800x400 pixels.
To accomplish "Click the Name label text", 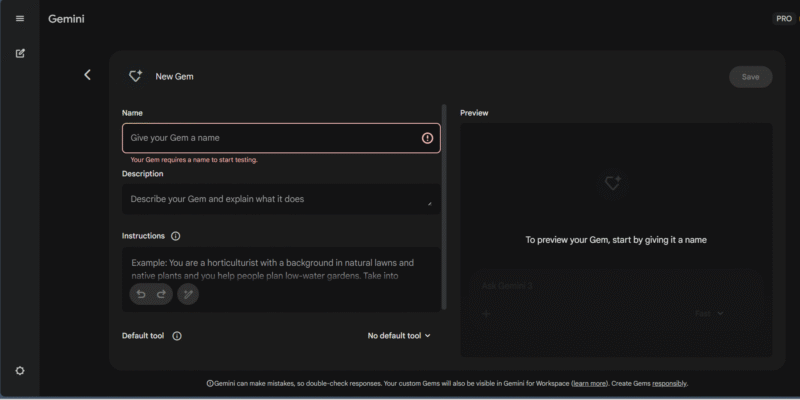I will point(132,113).
